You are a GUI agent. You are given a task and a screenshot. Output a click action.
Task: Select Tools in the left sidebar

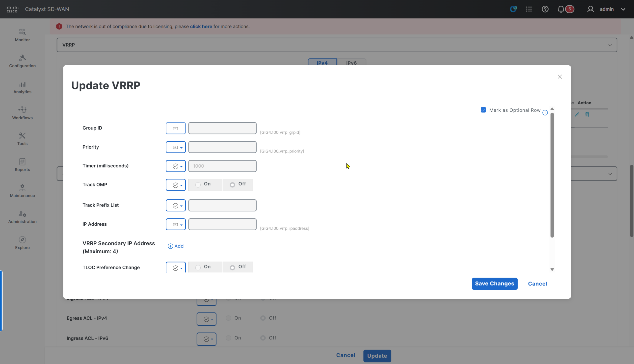pyautogui.click(x=22, y=139)
